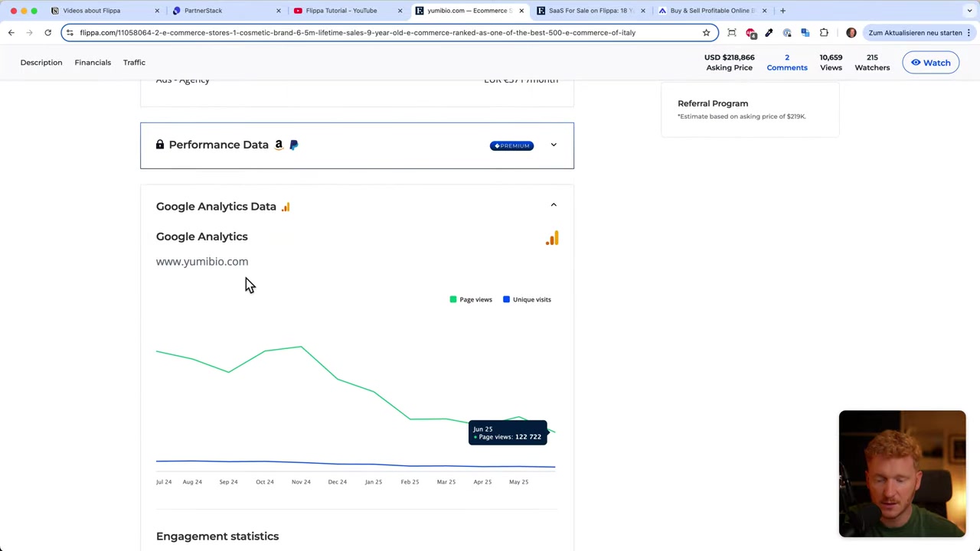This screenshot has height=551, width=980.
Task: Click the lock icon beside Performance Data
Action: (x=160, y=144)
